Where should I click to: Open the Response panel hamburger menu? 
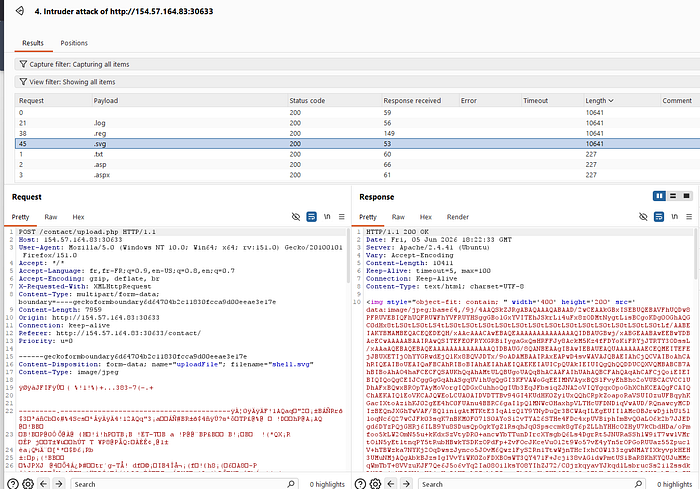(x=689, y=217)
